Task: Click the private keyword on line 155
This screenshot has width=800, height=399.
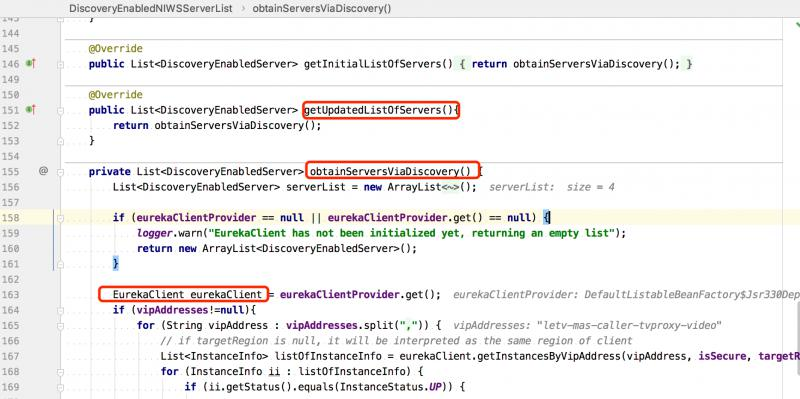Action: click(110, 171)
